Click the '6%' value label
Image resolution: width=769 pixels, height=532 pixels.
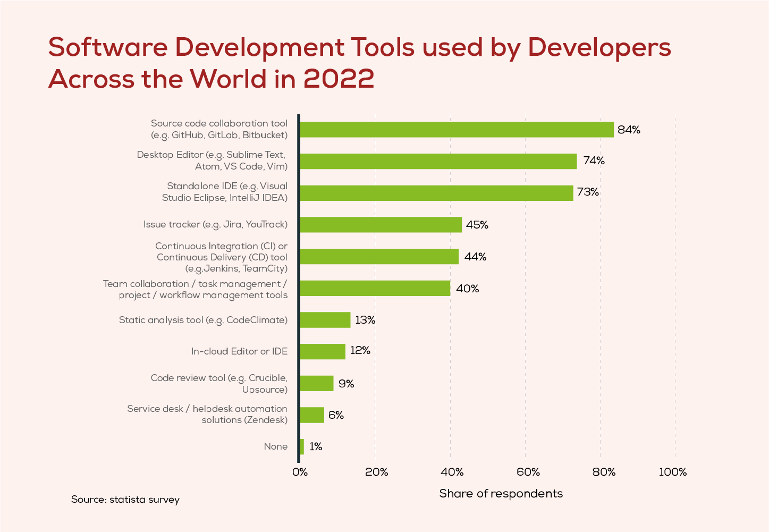(336, 415)
